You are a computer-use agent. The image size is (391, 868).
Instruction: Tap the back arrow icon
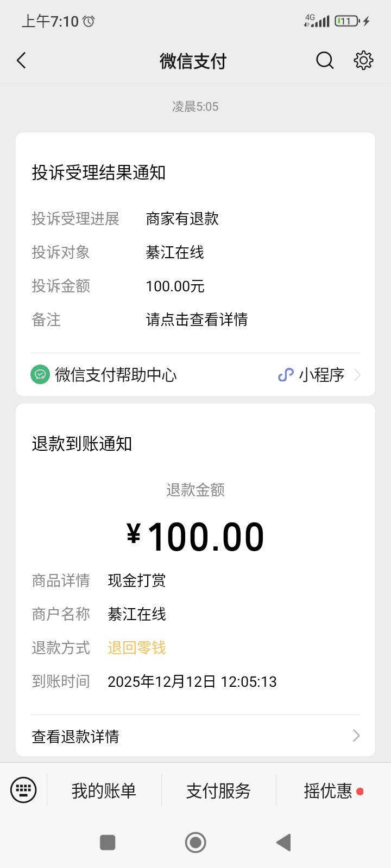pyautogui.click(x=22, y=60)
